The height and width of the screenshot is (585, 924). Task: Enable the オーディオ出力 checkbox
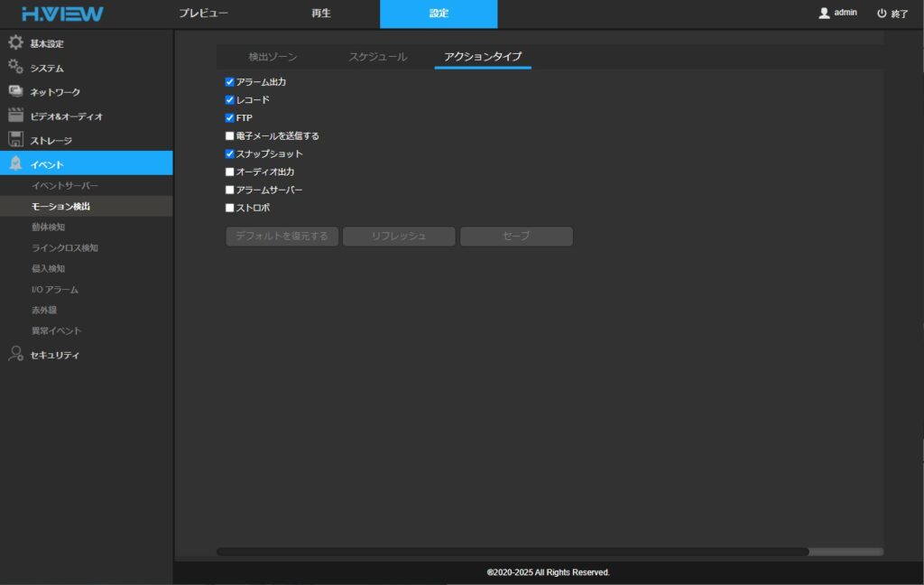click(x=230, y=172)
